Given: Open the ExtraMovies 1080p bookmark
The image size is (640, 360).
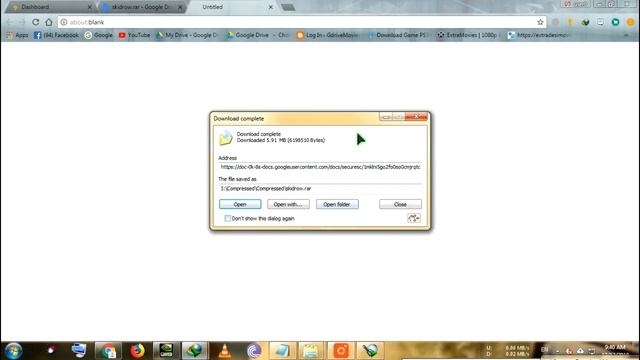Looking at the screenshot, I should click(468, 35).
